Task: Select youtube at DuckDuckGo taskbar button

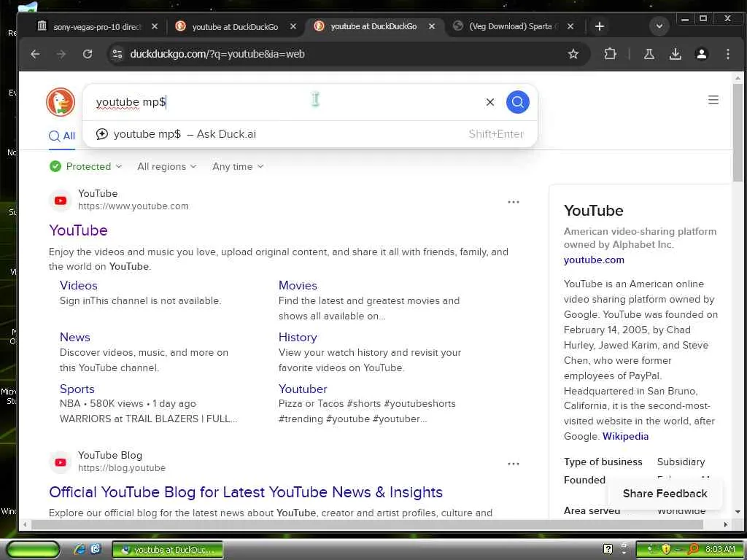Action: 167,550
